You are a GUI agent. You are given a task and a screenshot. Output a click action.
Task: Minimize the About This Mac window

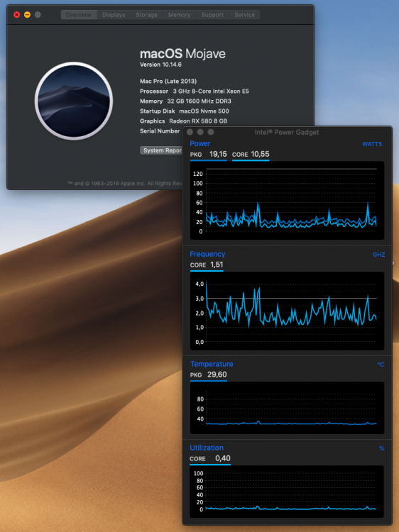pos(27,15)
